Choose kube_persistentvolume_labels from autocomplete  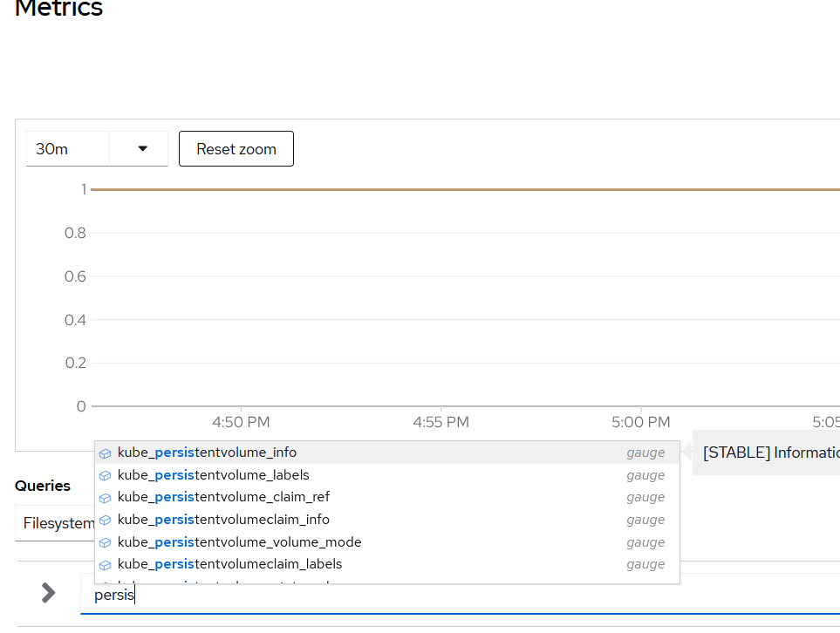[214, 475]
